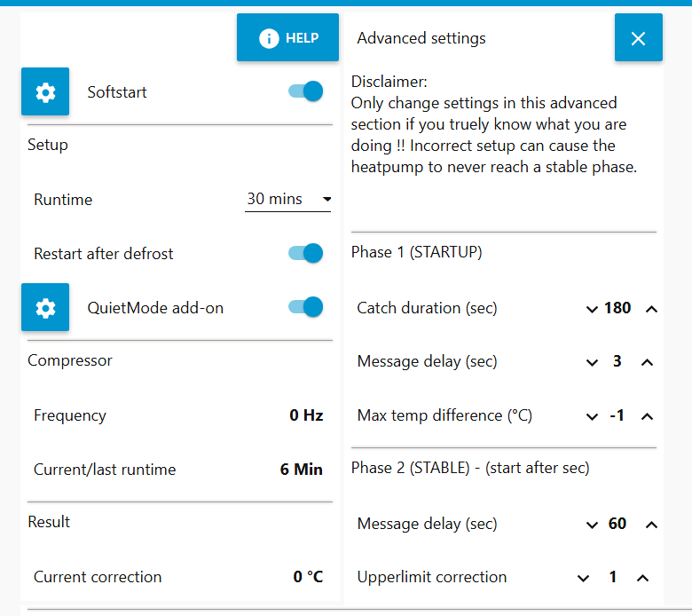Increase Catch duration with up chevron
Screen dimensions: 692x616
point(651,309)
